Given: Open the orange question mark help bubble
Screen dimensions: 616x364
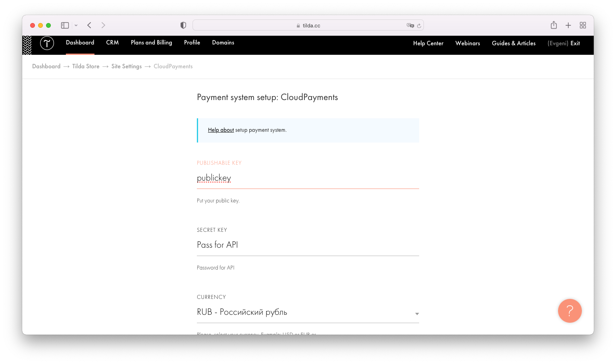Looking at the screenshot, I should [570, 311].
